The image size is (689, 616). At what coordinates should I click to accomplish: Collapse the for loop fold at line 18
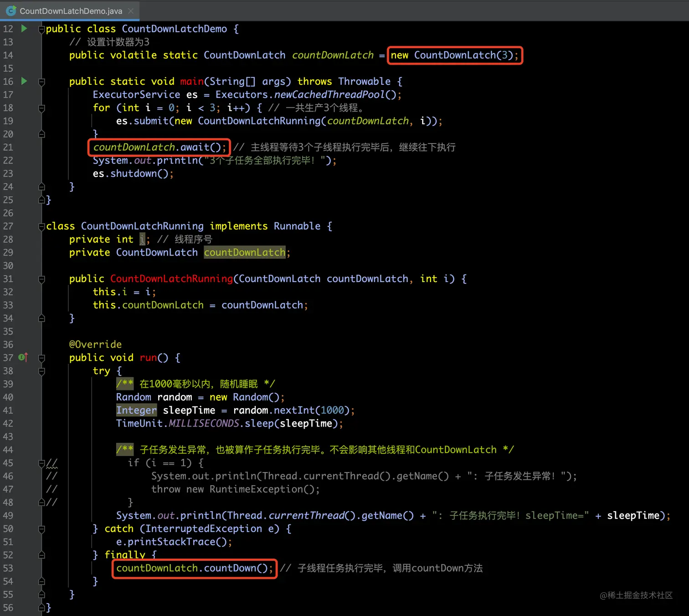[x=41, y=108]
